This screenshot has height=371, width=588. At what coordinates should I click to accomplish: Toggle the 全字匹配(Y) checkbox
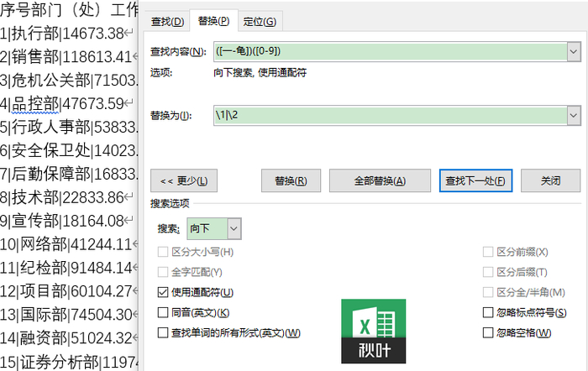[x=163, y=272]
